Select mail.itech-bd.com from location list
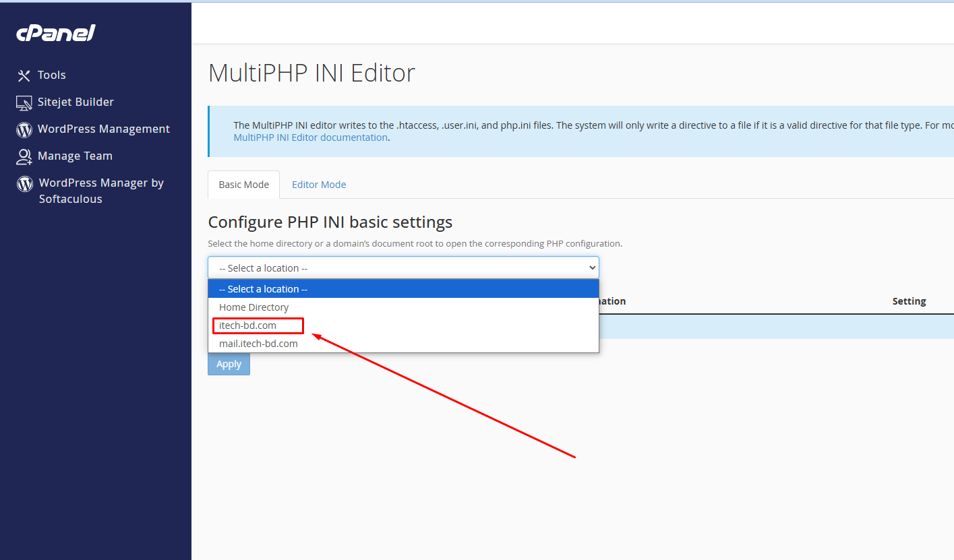This screenshot has width=954, height=560. [403, 343]
